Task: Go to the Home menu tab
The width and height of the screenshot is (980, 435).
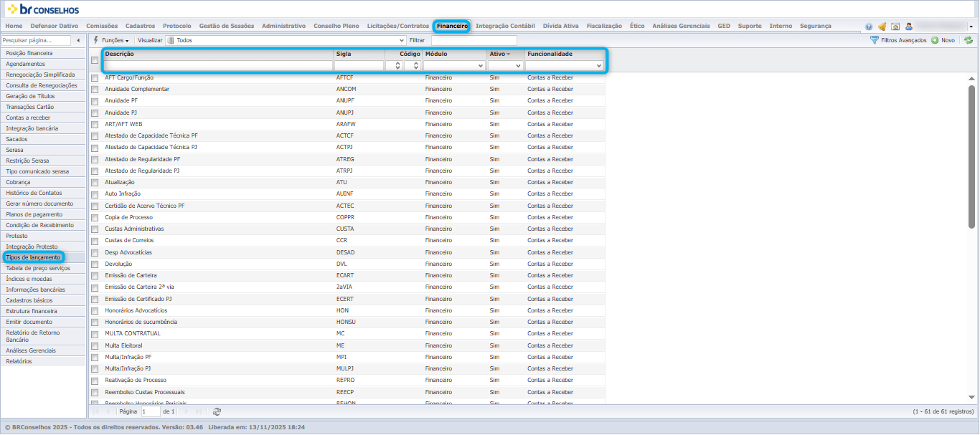Action: point(14,26)
